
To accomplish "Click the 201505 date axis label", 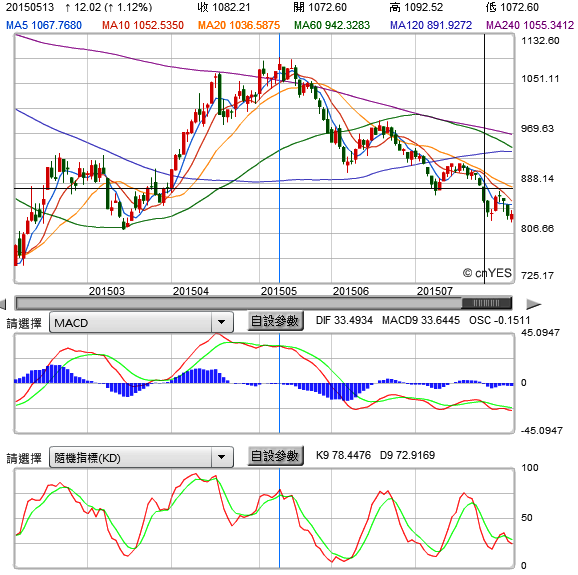I will (x=279, y=291).
